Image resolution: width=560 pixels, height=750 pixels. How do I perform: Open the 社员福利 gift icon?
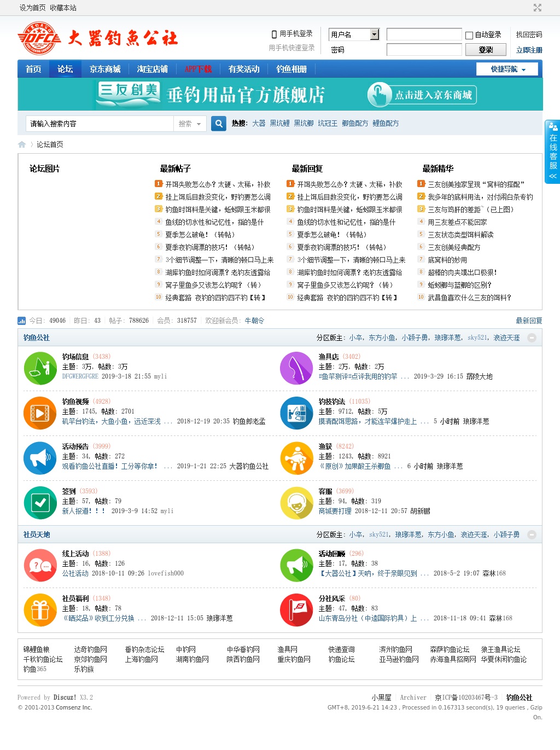pos(40,610)
